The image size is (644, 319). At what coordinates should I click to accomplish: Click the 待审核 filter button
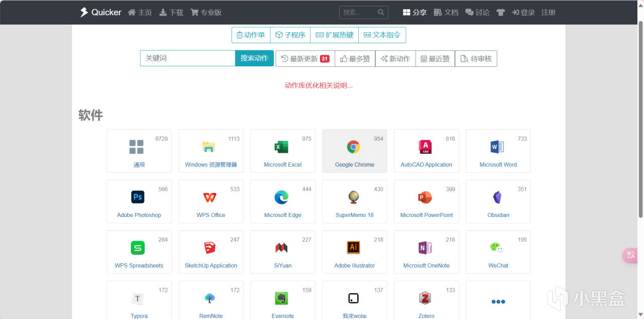(475, 59)
